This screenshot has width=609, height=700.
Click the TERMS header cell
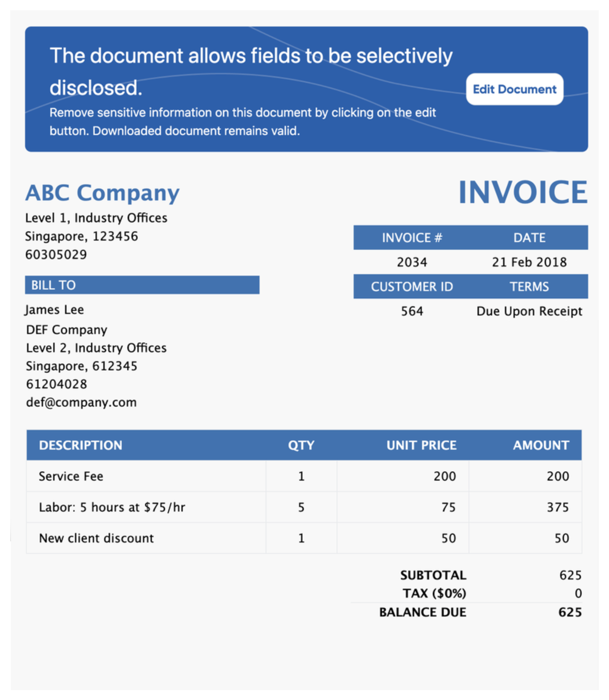(x=529, y=287)
